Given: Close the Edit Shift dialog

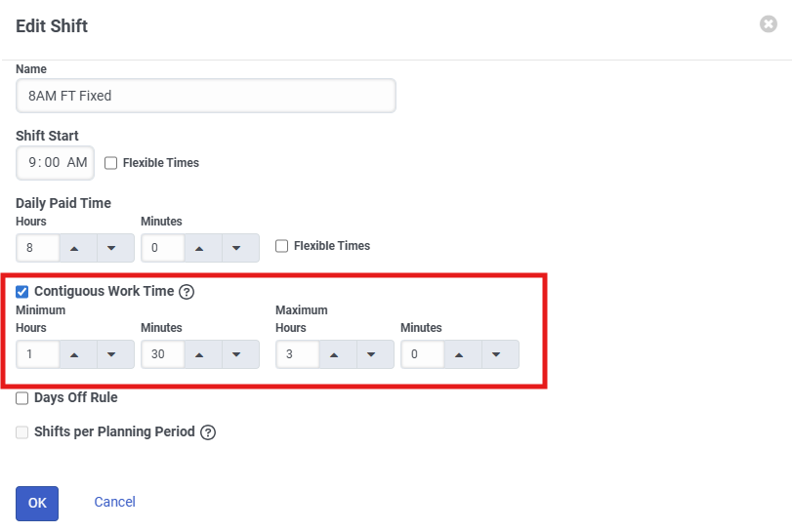Looking at the screenshot, I should (769, 24).
